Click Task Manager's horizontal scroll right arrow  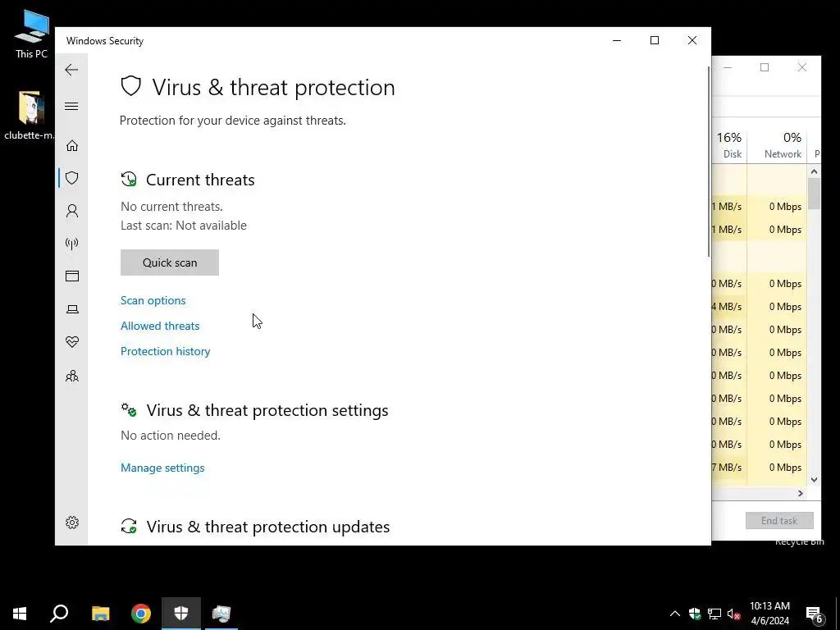tap(801, 493)
